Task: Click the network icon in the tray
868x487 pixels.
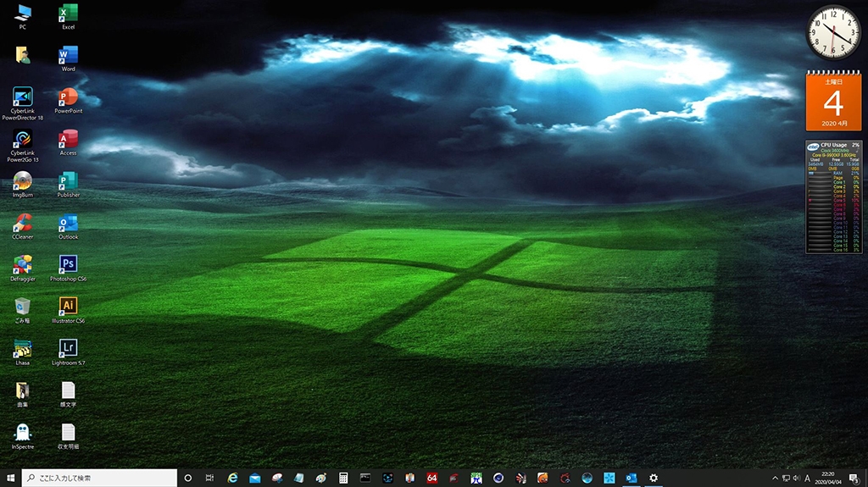Action: [x=786, y=479]
